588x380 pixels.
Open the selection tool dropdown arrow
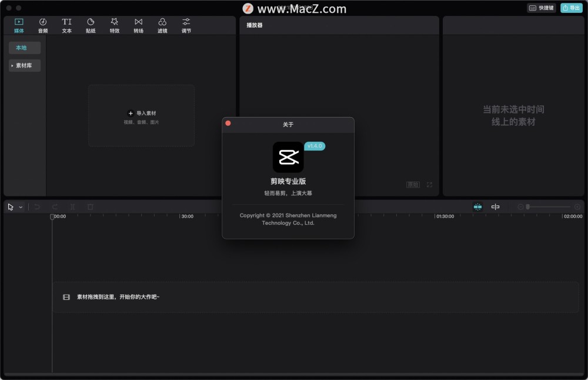pos(21,207)
